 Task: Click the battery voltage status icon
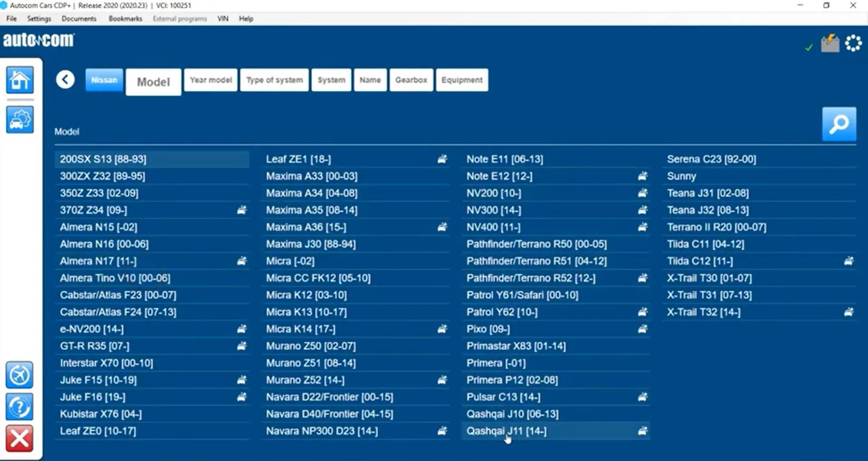830,43
